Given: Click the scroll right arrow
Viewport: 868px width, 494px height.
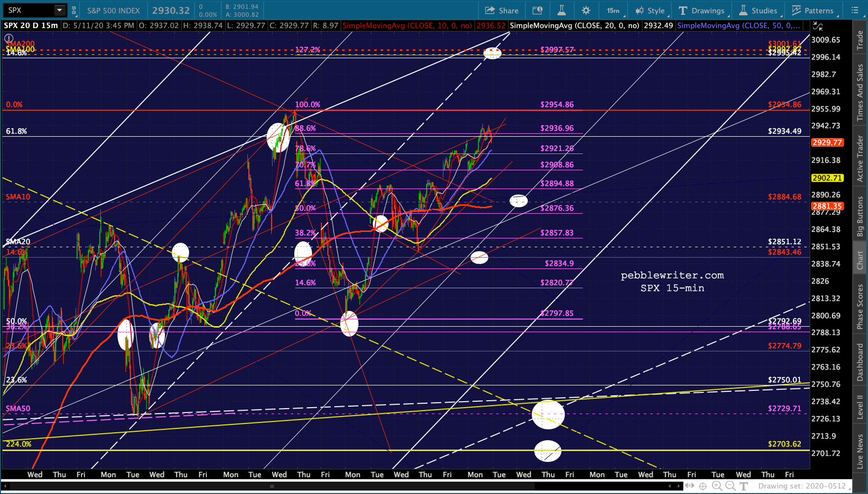Looking at the screenshot, I should click(x=680, y=486).
